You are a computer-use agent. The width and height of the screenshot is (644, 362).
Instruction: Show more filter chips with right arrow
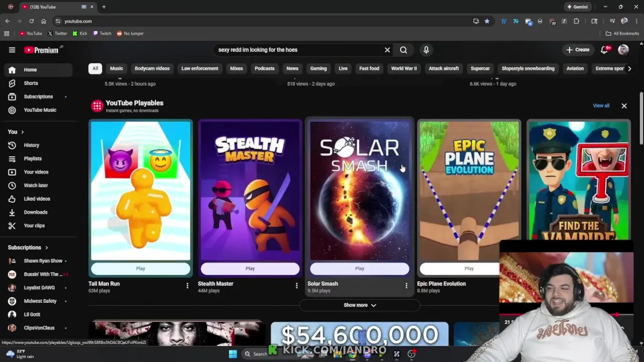629,68
